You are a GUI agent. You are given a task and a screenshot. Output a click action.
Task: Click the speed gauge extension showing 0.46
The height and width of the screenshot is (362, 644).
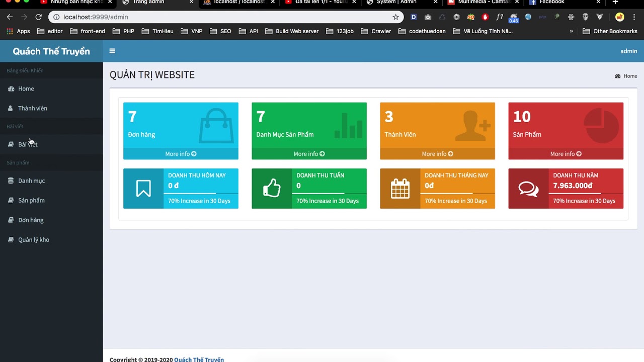514,18
